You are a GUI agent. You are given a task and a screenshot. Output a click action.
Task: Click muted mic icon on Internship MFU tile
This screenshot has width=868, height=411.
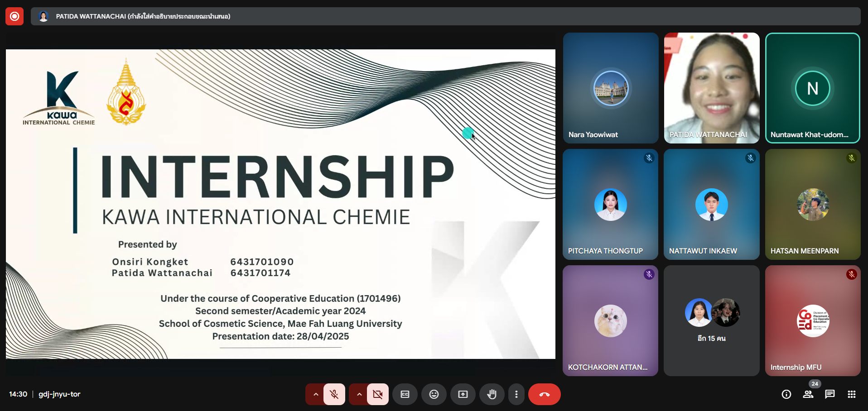[852, 274]
